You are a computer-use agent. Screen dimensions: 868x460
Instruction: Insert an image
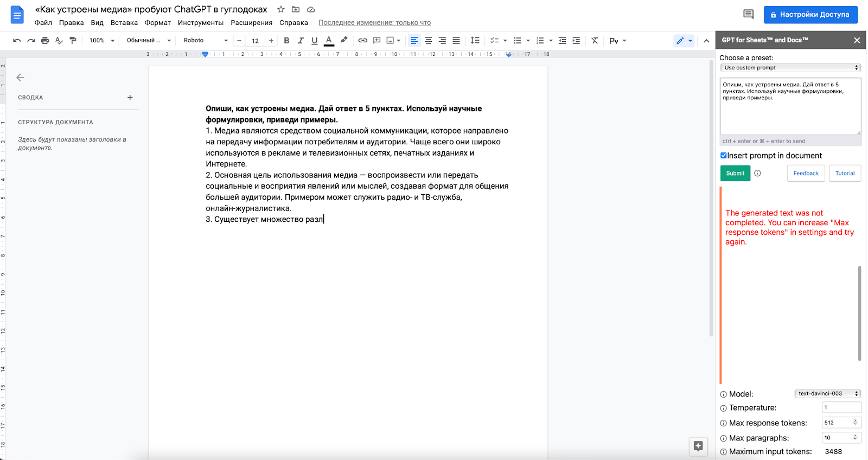click(390, 41)
